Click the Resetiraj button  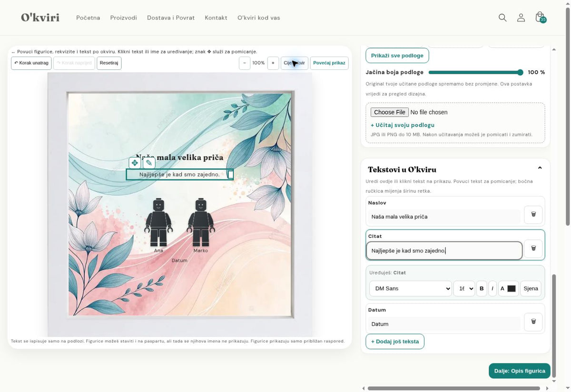(x=109, y=63)
